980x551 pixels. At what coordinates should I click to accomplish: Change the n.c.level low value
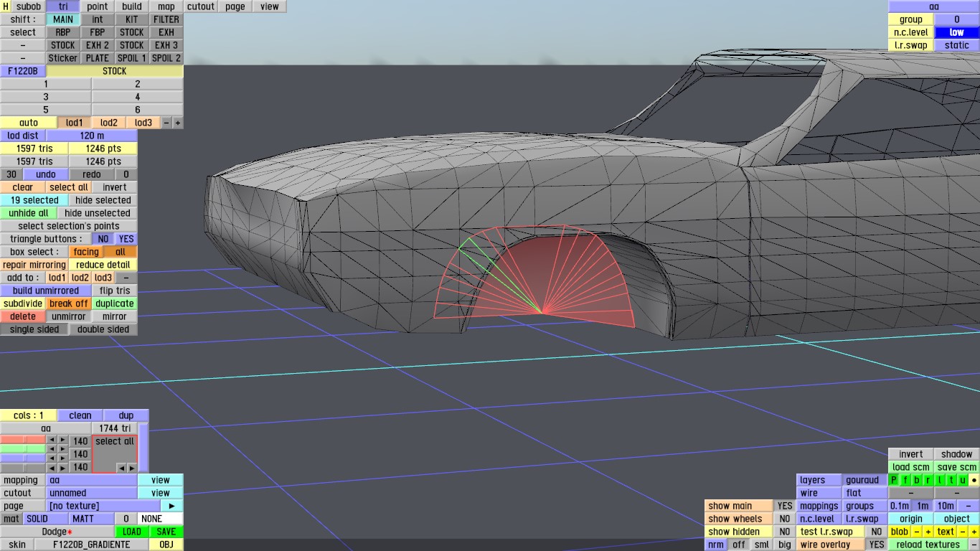click(x=957, y=32)
